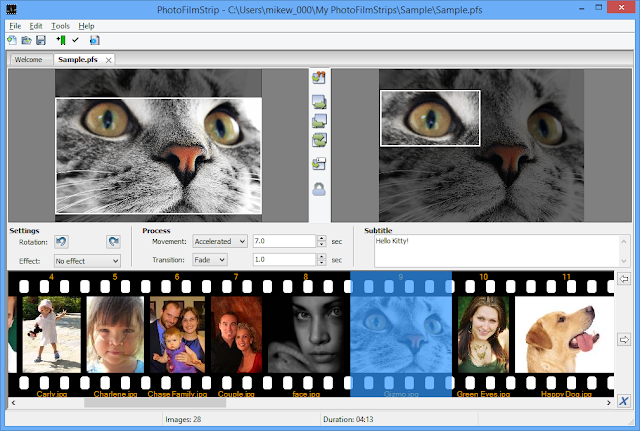
Task: Toggle the lock icon between previews
Action: click(x=319, y=189)
